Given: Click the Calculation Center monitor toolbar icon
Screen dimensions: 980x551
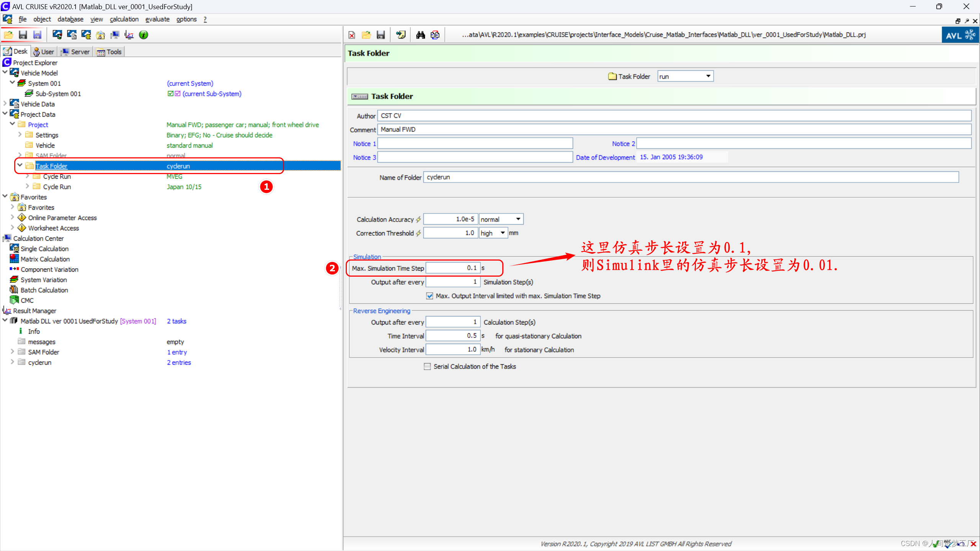Looking at the screenshot, I should click(115, 35).
